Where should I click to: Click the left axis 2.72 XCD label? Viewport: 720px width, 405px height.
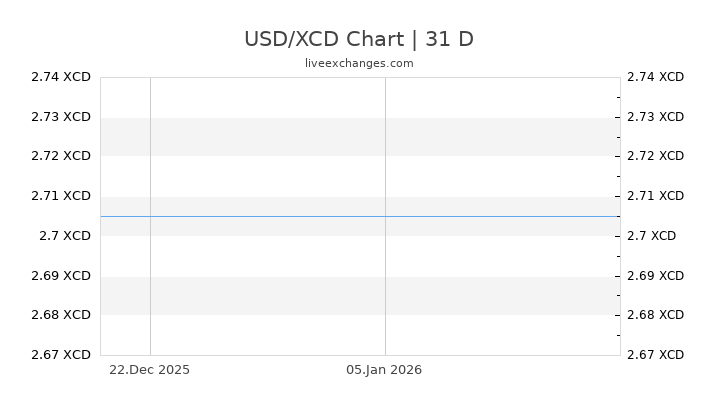pos(62,156)
